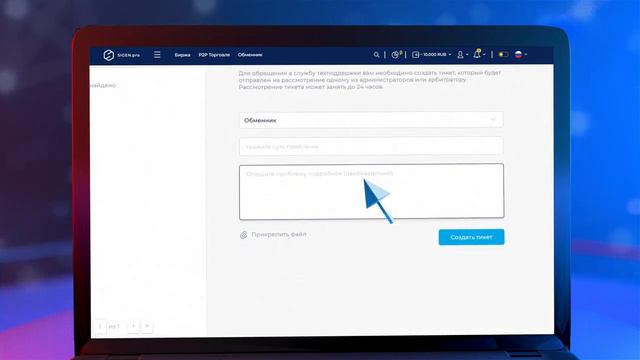The image size is (640, 360).
Task: Go to next page in pagination
Action: tap(133, 326)
